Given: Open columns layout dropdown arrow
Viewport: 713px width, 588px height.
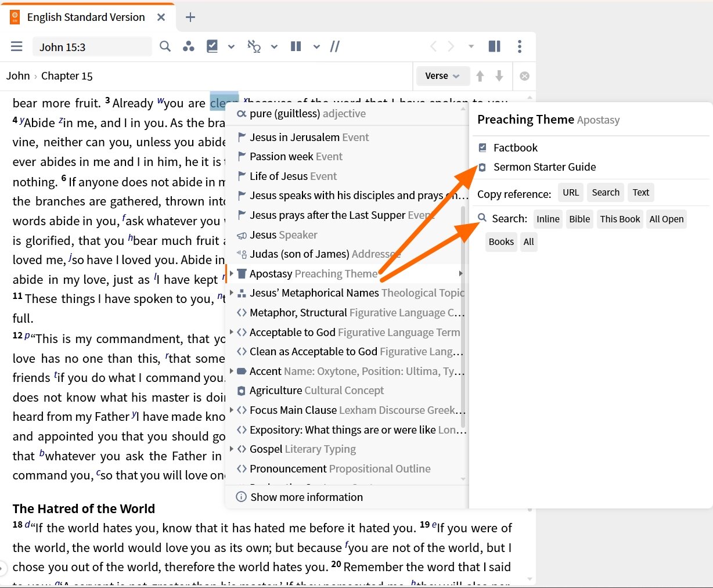Looking at the screenshot, I should pos(317,46).
